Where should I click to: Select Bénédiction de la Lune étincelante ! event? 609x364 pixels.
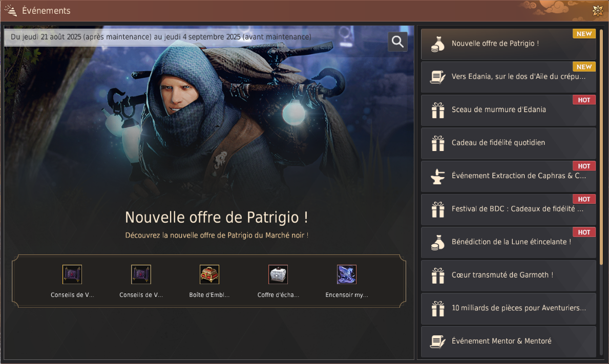click(x=509, y=242)
